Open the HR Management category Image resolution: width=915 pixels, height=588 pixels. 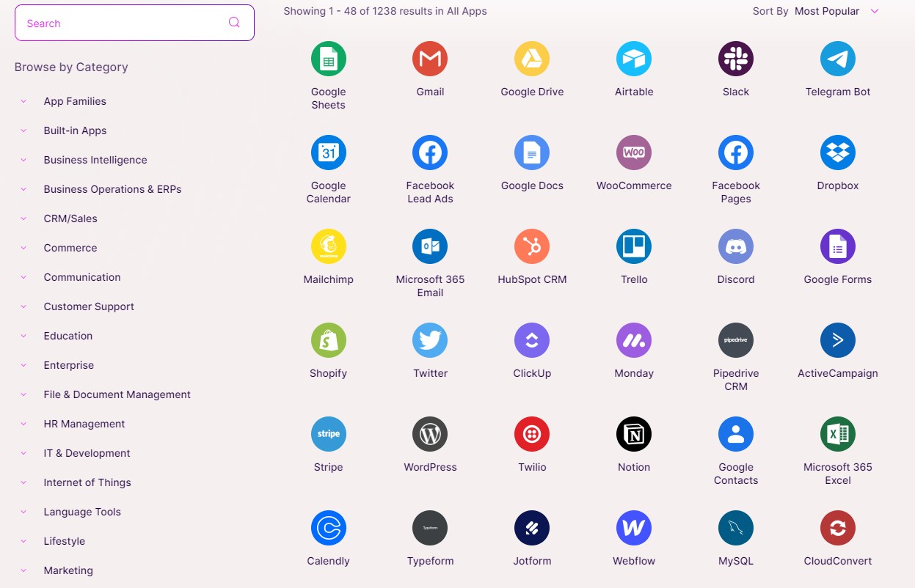point(84,424)
